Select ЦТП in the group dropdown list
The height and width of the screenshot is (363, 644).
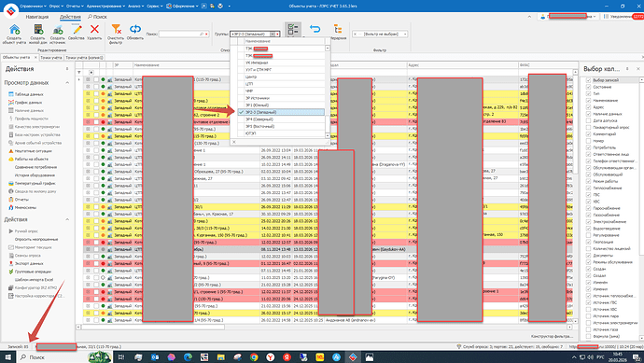coord(281,84)
